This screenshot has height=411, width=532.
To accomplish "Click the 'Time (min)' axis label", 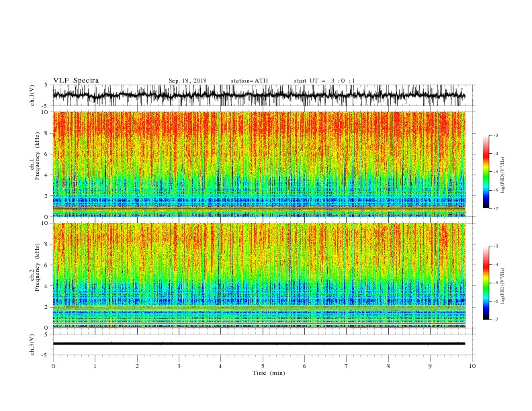I will 269,373.
